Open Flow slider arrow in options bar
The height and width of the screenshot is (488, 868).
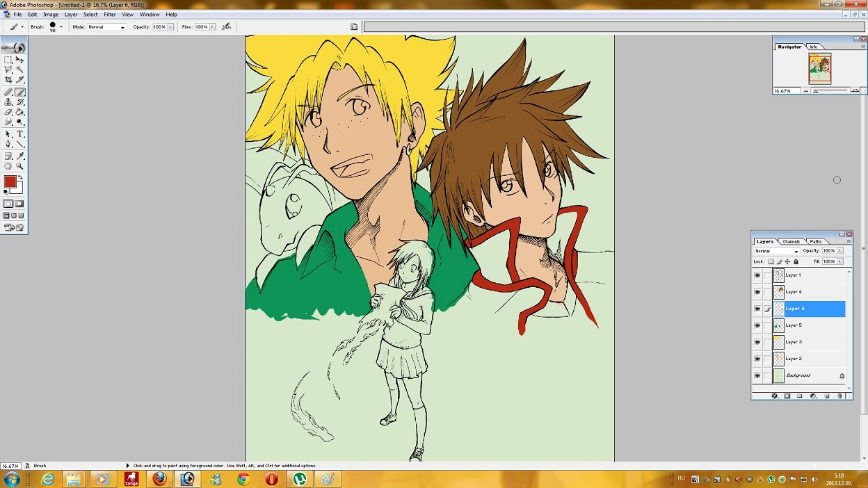point(212,26)
